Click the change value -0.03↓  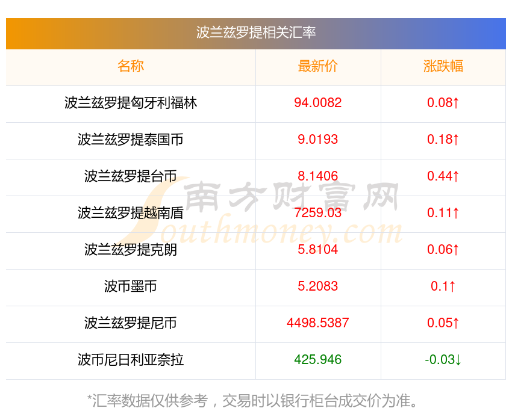[x=443, y=360]
